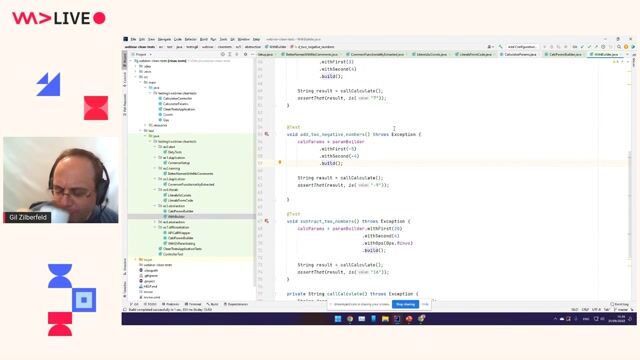Click the yellow lightbulb intention icon

(280, 162)
